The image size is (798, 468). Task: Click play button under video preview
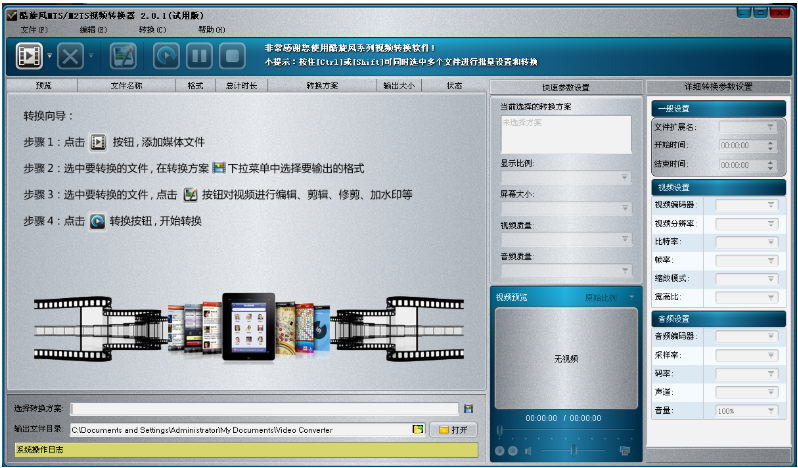[x=500, y=451]
